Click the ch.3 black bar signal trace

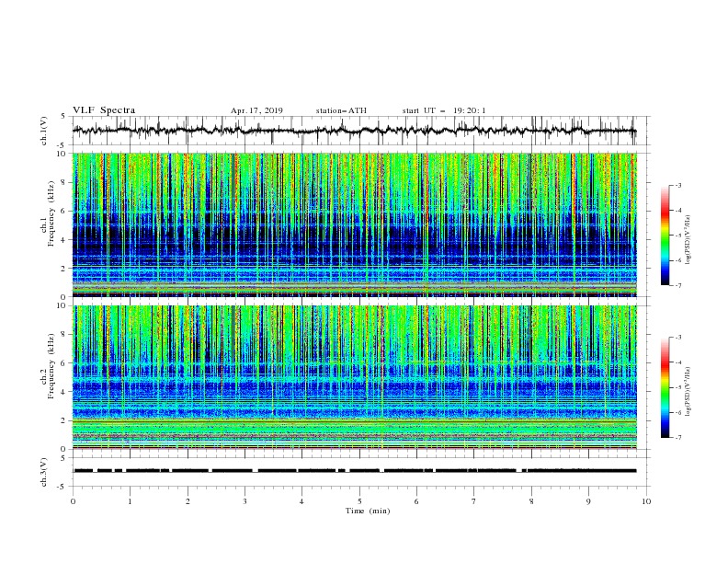pyautogui.click(x=355, y=471)
